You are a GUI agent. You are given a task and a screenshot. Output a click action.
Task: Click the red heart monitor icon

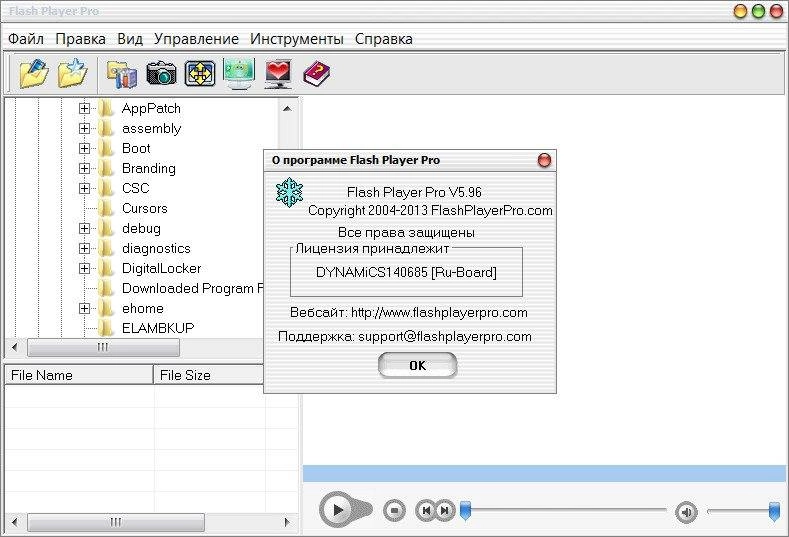click(x=278, y=74)
